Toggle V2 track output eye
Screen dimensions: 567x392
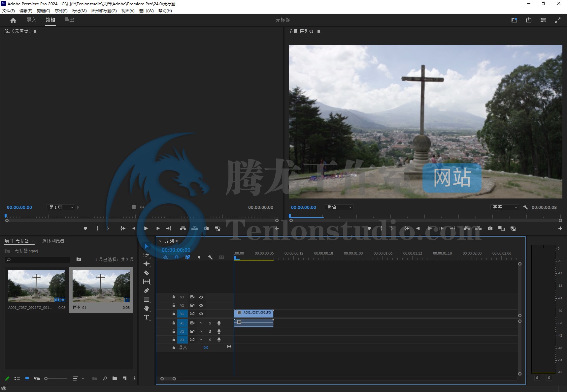201,306
